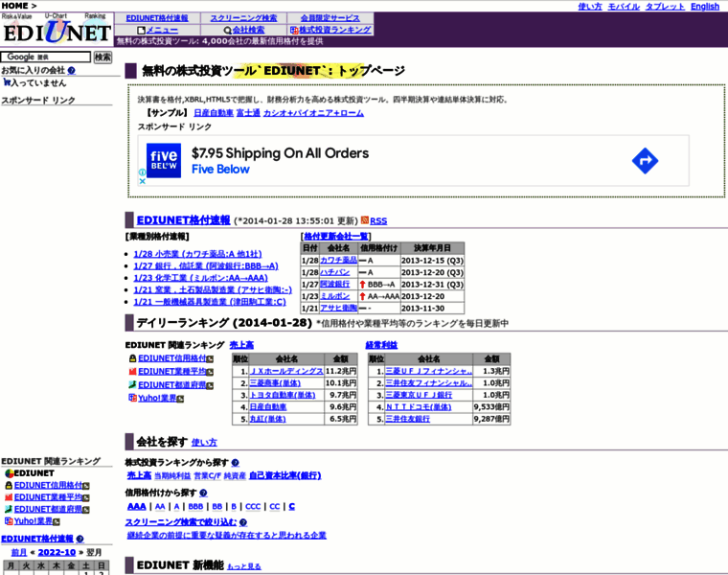Open 使い方 link beside 会社を探す

coord(204,442)
